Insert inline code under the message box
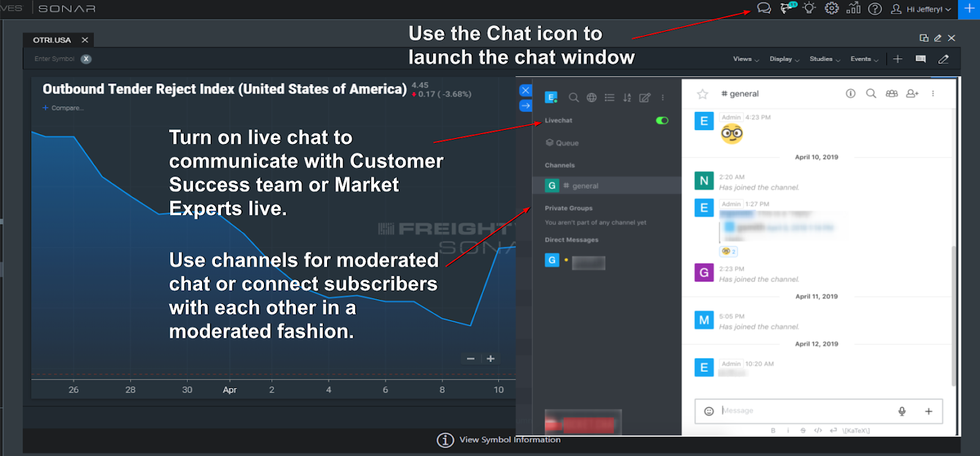The height and width of the screenshot is (456, 980). tap(818, 430)
